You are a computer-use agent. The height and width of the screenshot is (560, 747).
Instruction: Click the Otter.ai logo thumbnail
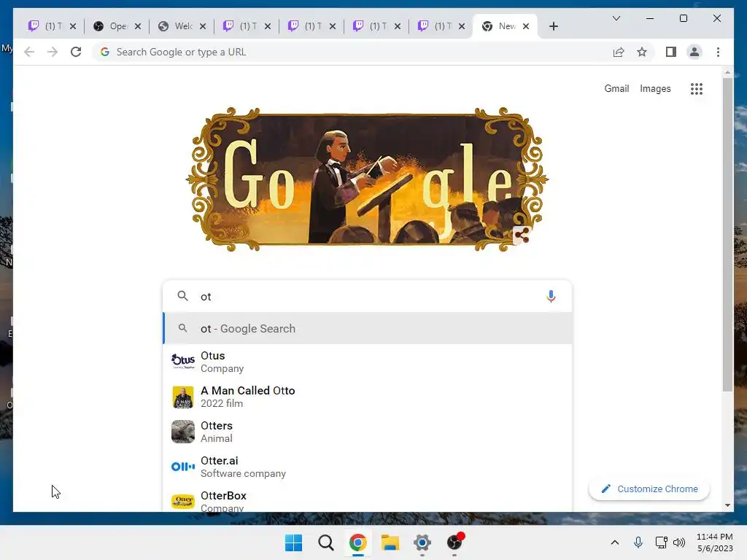(183, 467)
